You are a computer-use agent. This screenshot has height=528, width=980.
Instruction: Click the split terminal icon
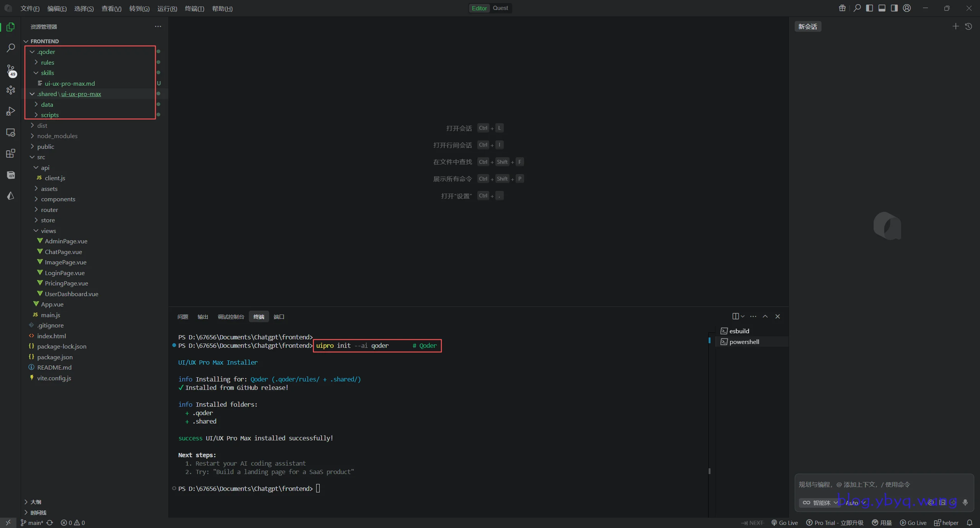tap(735, 316)
